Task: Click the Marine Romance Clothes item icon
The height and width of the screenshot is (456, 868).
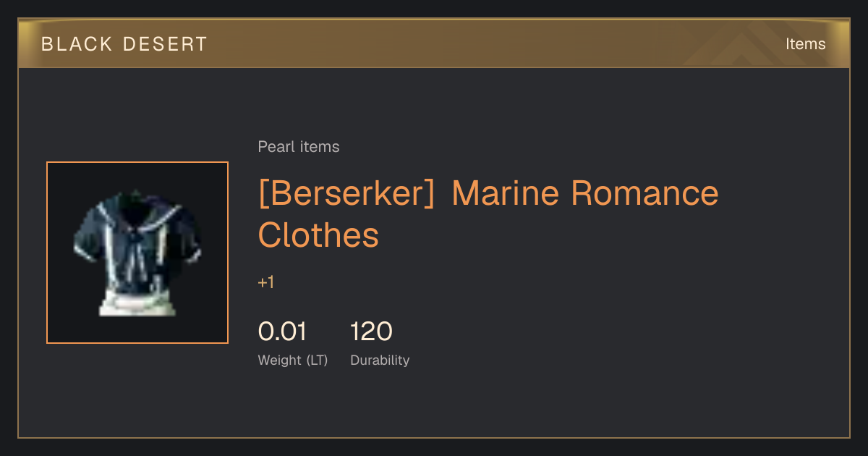Action: (137, 253)
